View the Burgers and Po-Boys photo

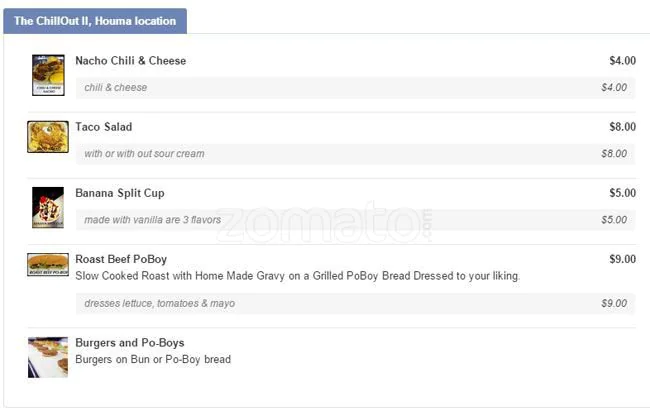click(x=48, y=356)
